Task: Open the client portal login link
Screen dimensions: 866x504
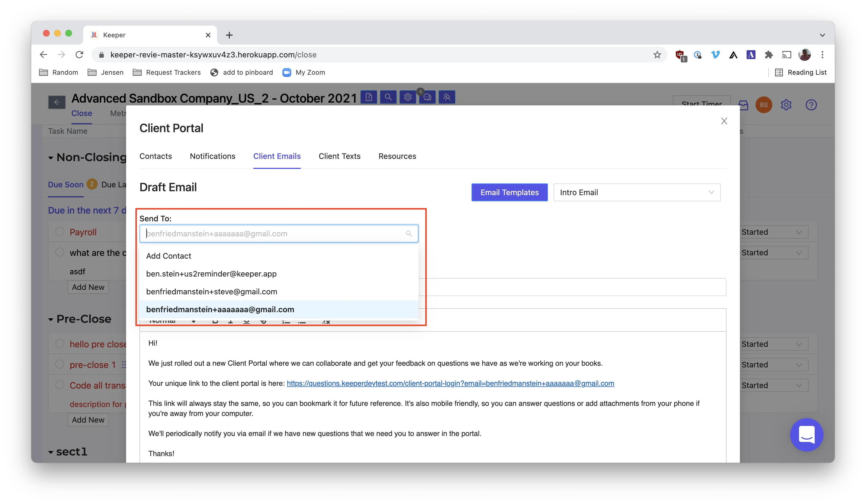Action: point(450,383)
